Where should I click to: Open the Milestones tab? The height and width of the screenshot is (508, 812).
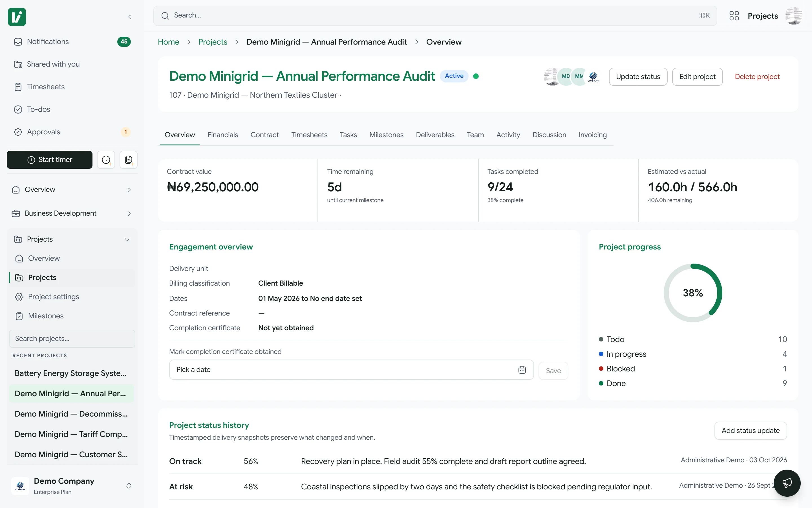point(386,135)
